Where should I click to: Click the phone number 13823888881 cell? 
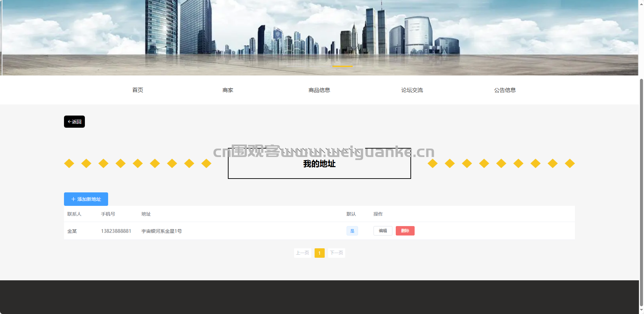coord(116,231)
